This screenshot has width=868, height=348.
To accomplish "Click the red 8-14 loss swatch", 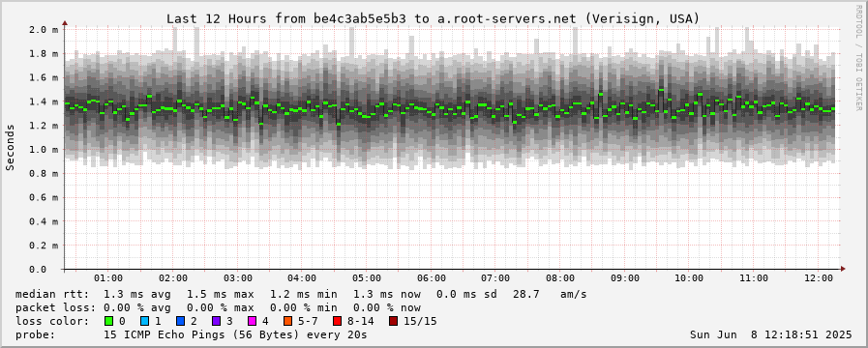I will tap(337, 321).
